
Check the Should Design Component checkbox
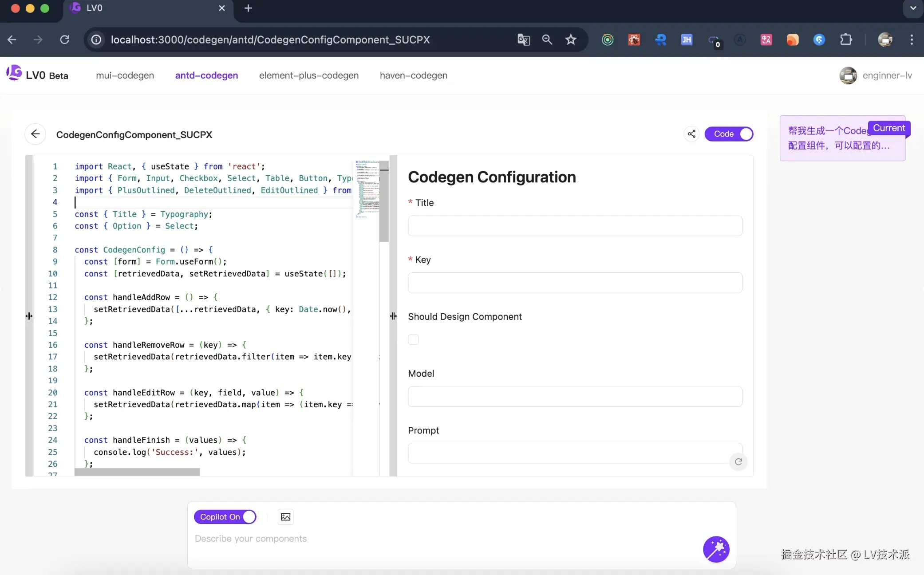(x=414, y=340)
